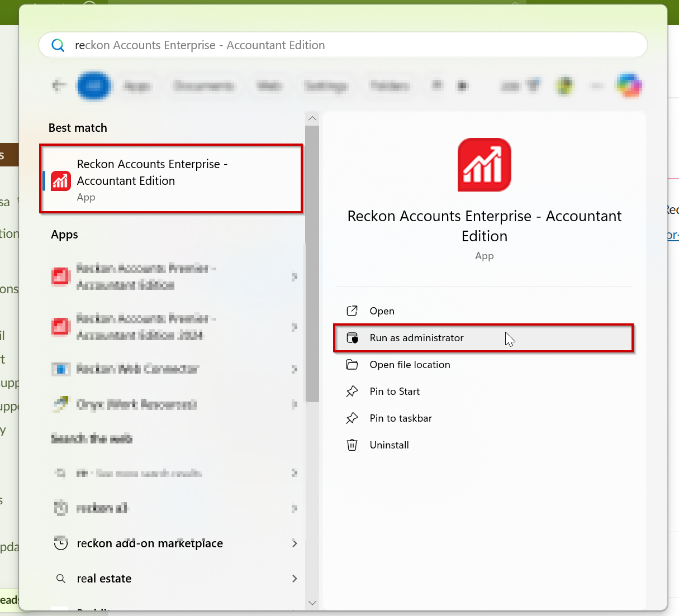The height and width of the screenshot is (616, 679).
Task: Click the results list scrollbar thumb
Action: click(312, 264)
